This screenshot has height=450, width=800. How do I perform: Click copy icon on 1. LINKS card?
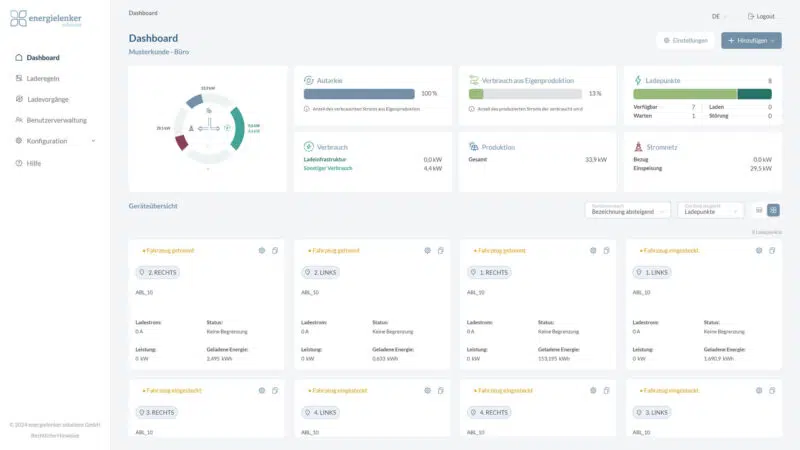tap(773, 250)
